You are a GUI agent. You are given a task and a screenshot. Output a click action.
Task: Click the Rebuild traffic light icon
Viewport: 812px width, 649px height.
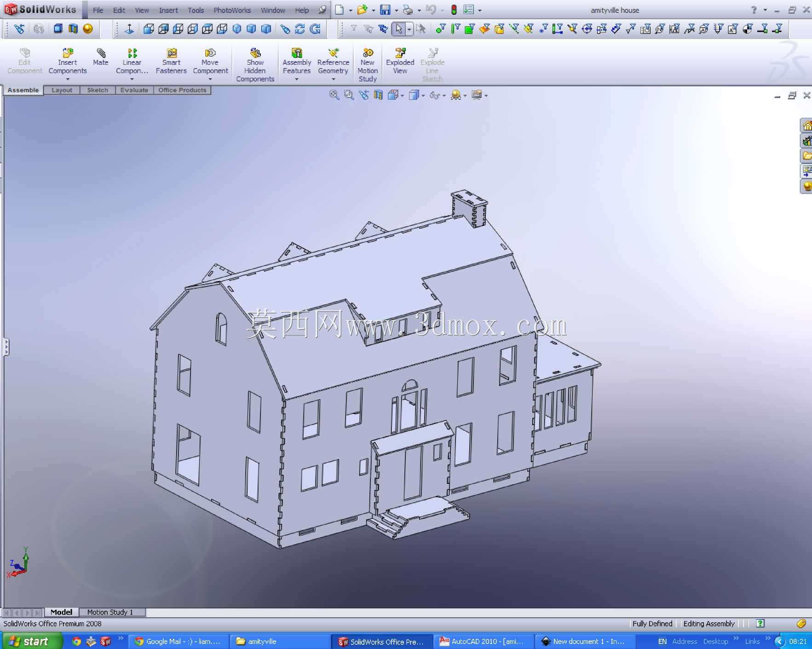(454, 10)
